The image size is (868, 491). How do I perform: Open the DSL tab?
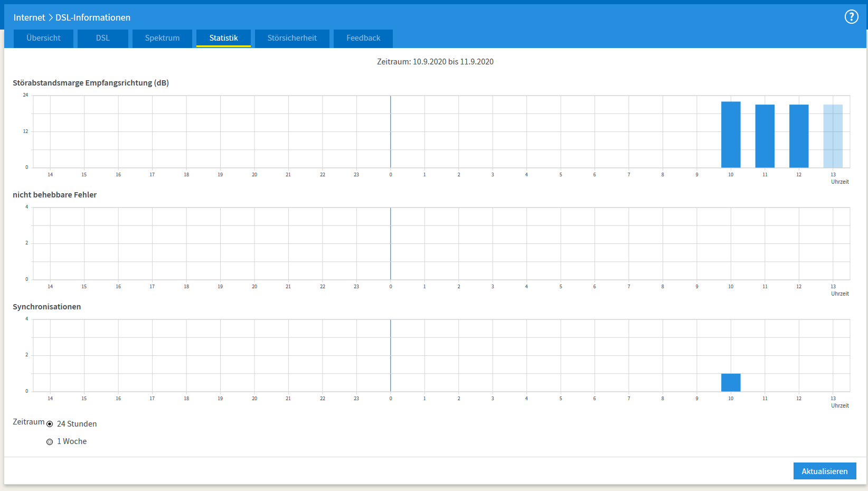pyautogui.click(x=103, y=38)
